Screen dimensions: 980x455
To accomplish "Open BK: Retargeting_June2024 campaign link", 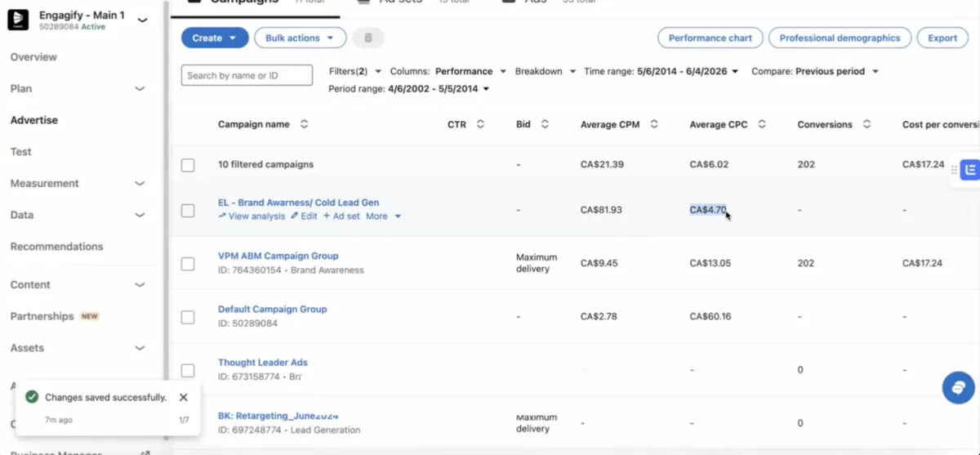I will [x=278, y=416].
